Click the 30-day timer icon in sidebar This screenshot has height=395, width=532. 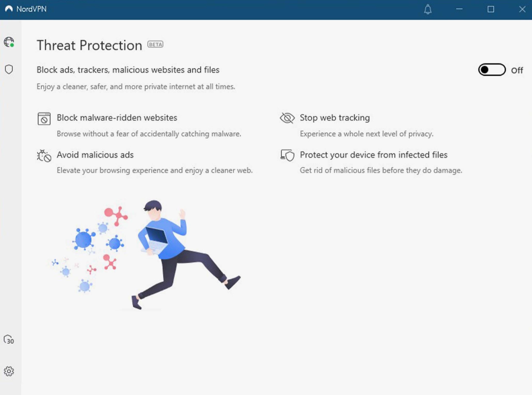tap(9, 339)
